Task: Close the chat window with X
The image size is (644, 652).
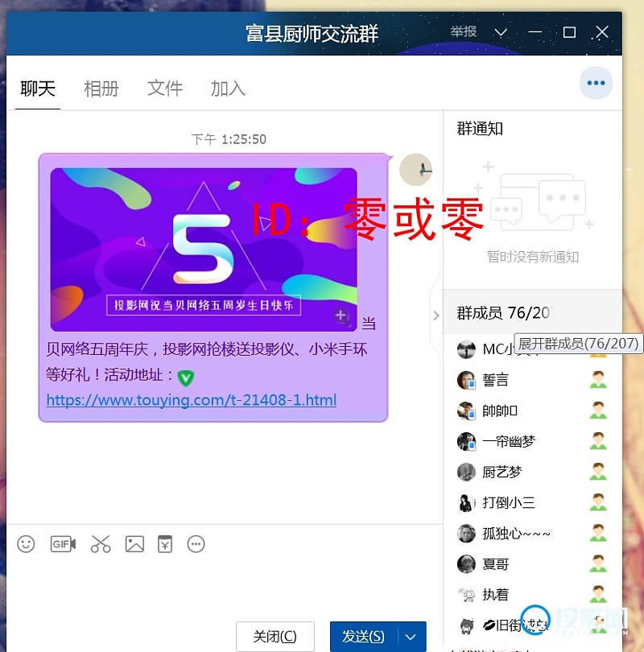Action: (601, 32)
